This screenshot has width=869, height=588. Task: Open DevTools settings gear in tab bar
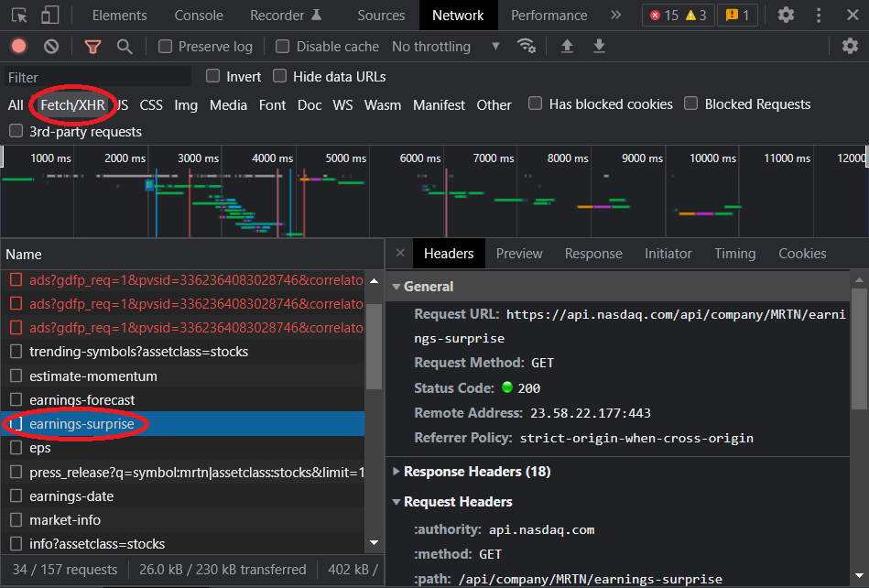(786, 15)
